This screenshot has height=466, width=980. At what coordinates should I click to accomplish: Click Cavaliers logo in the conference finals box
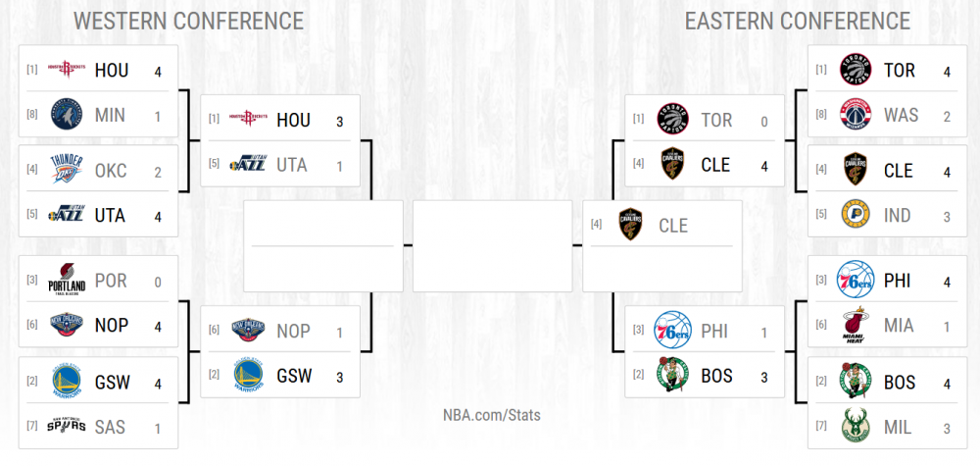[x=630, y=226]
